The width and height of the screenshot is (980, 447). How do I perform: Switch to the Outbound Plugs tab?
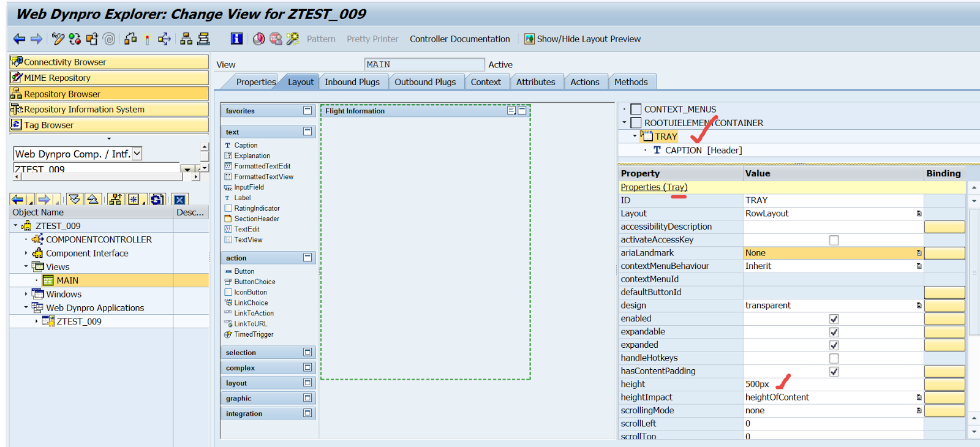(x=425, y=82)
